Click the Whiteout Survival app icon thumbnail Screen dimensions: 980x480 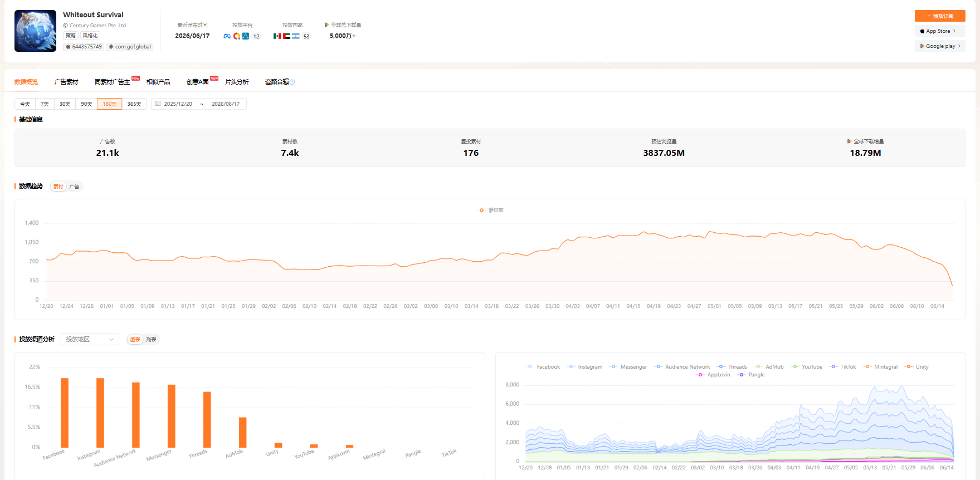click(x=35, y=31)
